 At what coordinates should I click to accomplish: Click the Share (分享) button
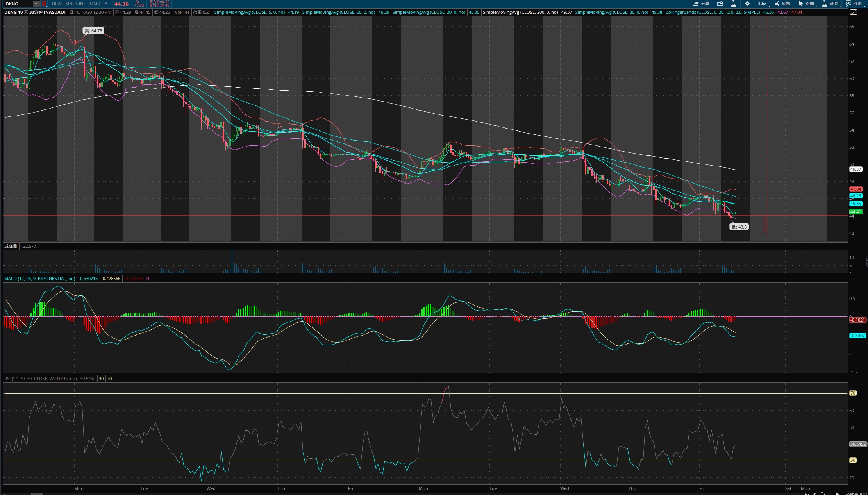click(x=701, y=4)
